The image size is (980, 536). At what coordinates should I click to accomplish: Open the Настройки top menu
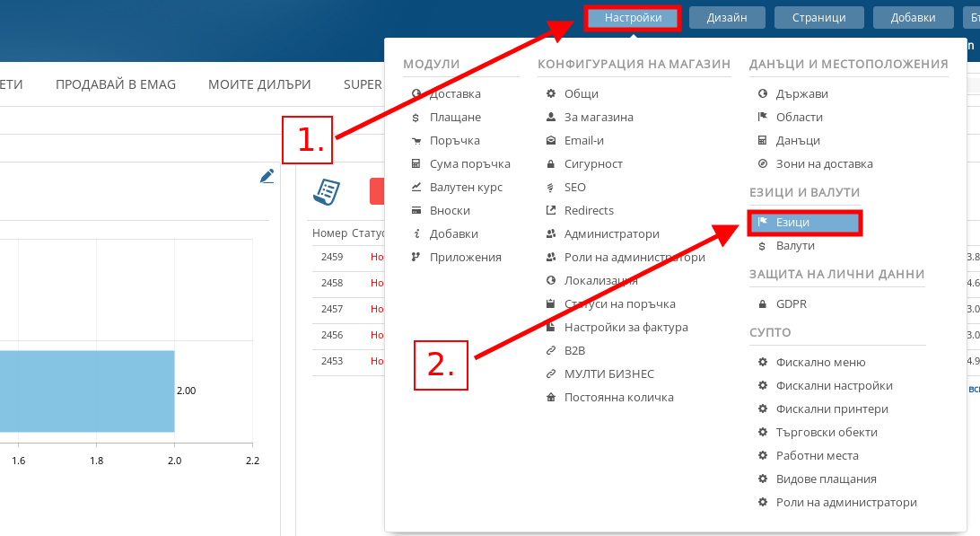[x=633, y=18]
